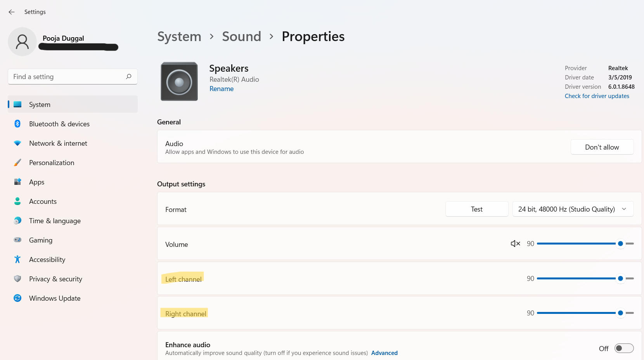Click the Test format button

point(477,209)
